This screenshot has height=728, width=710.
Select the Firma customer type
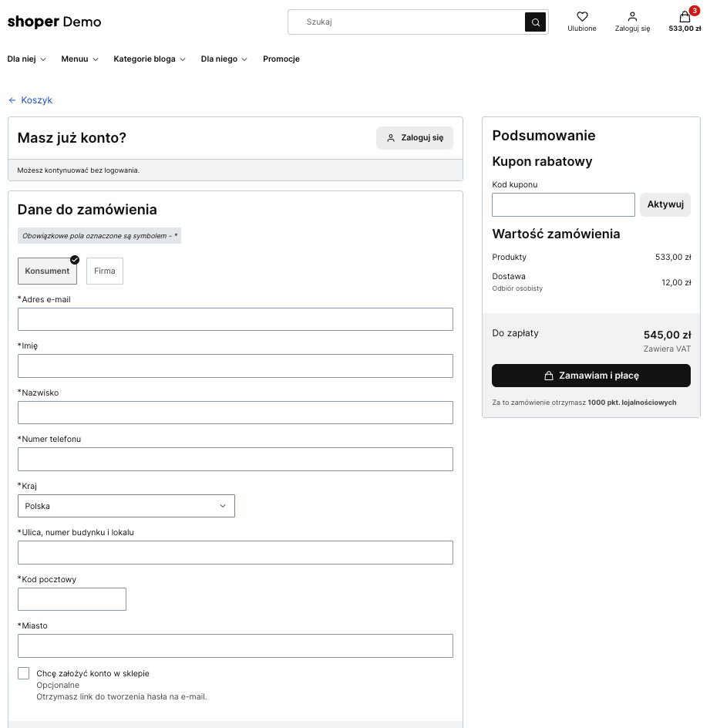point(105,271)
